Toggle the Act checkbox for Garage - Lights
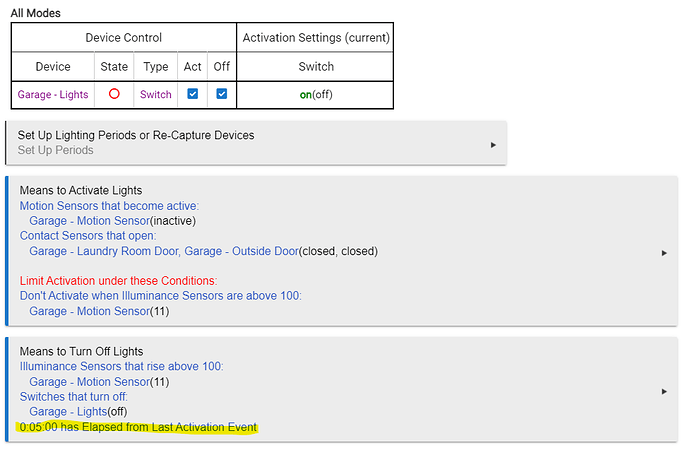 [x=193, y=95]
